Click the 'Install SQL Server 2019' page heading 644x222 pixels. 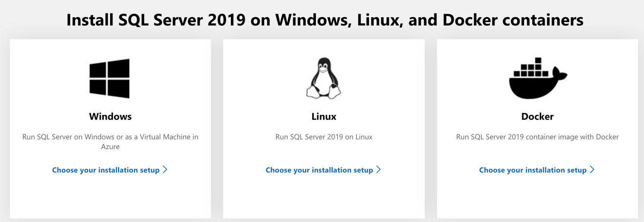(x=324, y=20)
